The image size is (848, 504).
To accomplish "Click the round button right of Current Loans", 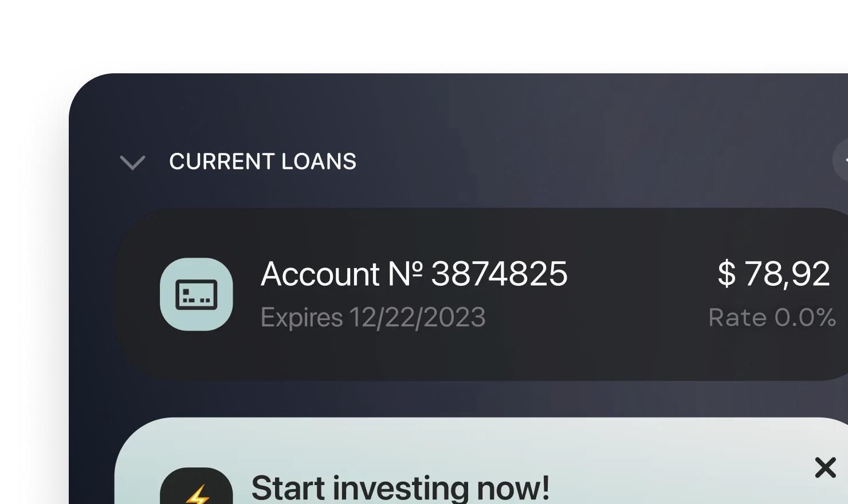I will 841,160.
